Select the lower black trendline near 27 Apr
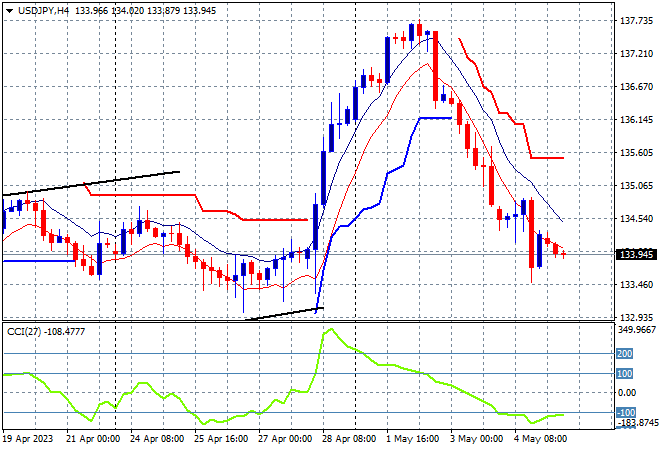The height and width of the screenshot is (450, 660). pos(284,314)
